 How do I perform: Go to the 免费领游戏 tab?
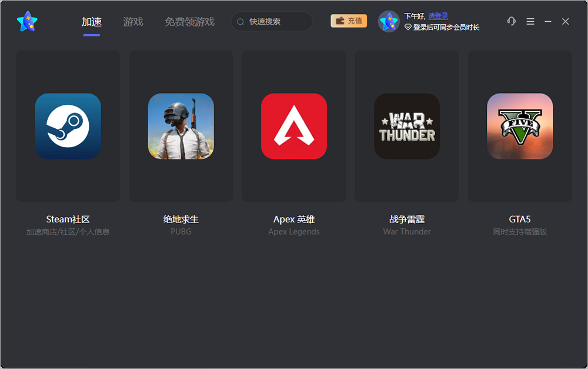pos(189,22)
